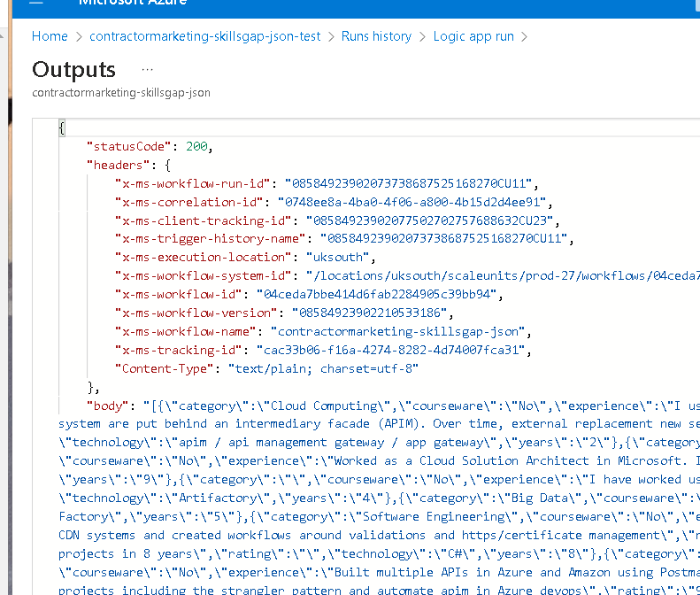The width and height of the screenshot is (700, 595).
Task: Open the ellipsis menu beside Outputs
Action: coord(147,70)
